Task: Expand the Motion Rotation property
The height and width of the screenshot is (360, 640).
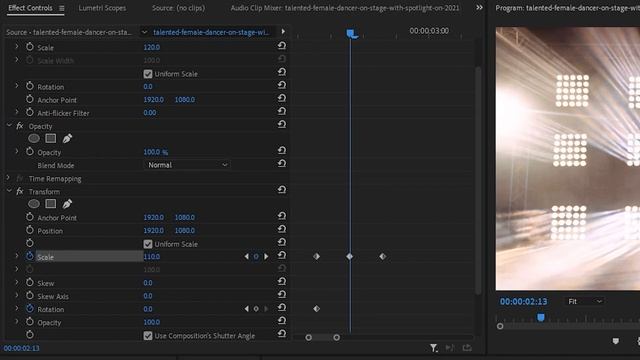Action: 16,86
